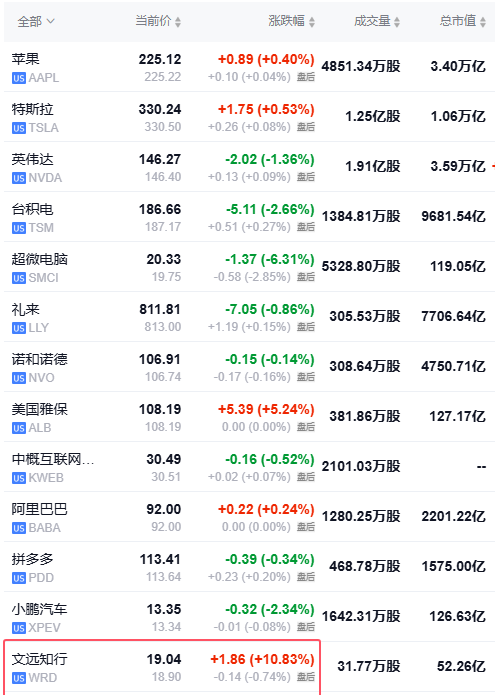Click the US badge next to NVDA
The image size is (495, 695).
19,179
